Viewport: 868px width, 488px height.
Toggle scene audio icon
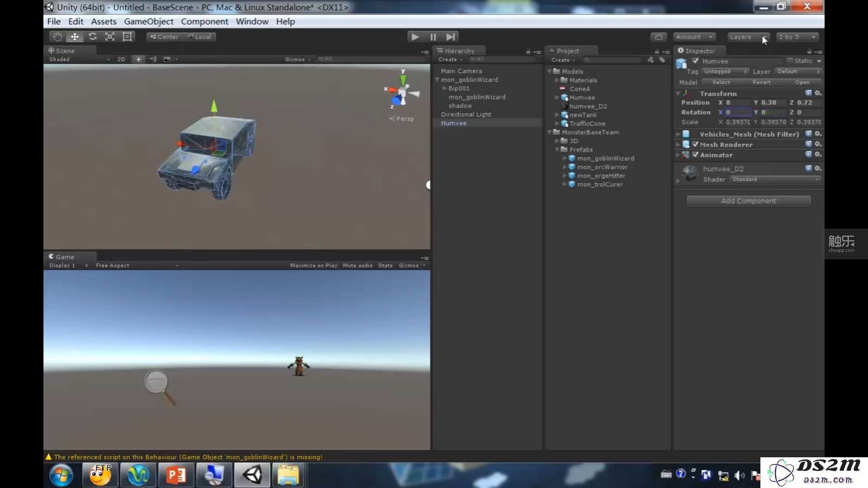coord(153,59)
